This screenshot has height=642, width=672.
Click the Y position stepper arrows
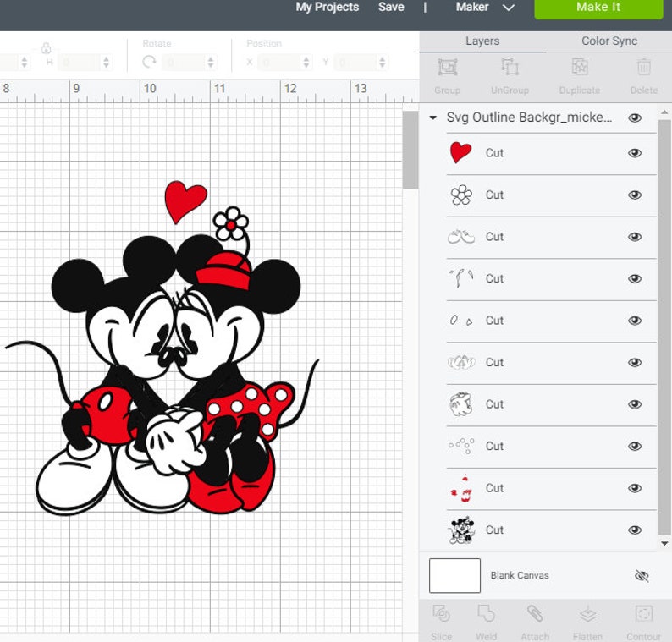tap(383, 62)
